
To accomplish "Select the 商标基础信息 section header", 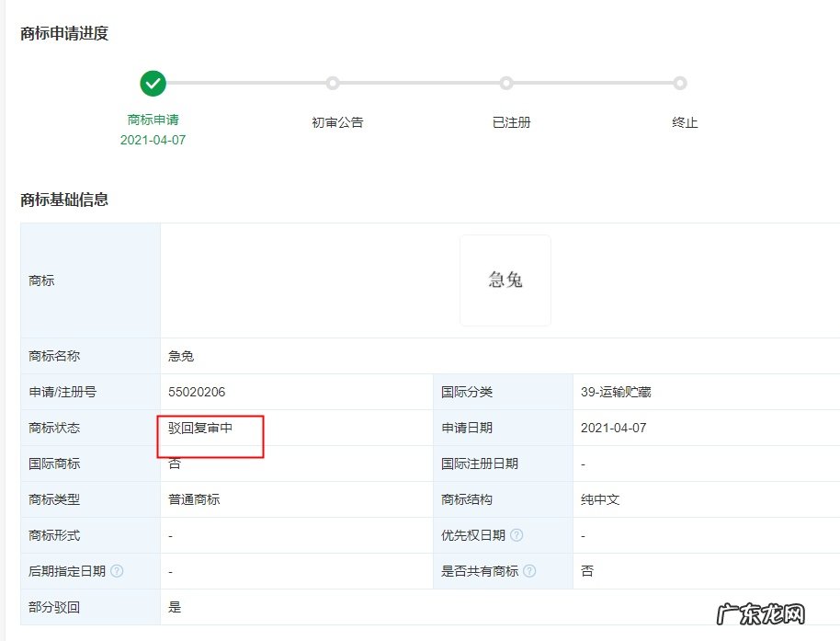I will point(63,197).
